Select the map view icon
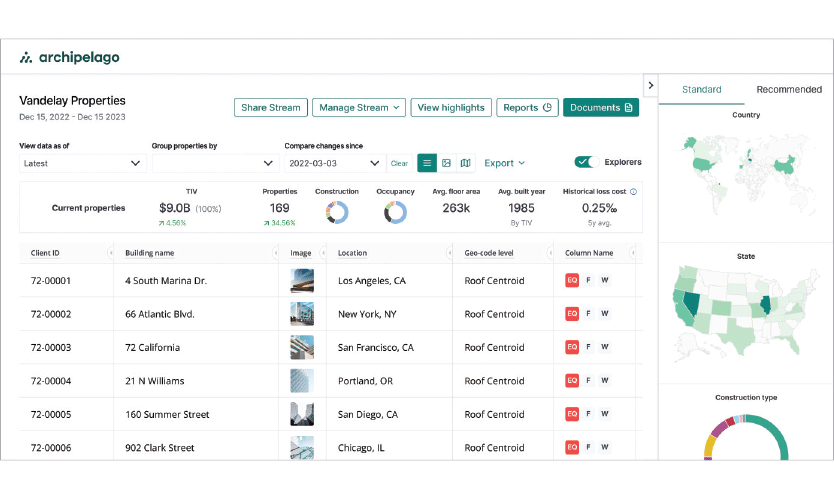 [465, 163]
